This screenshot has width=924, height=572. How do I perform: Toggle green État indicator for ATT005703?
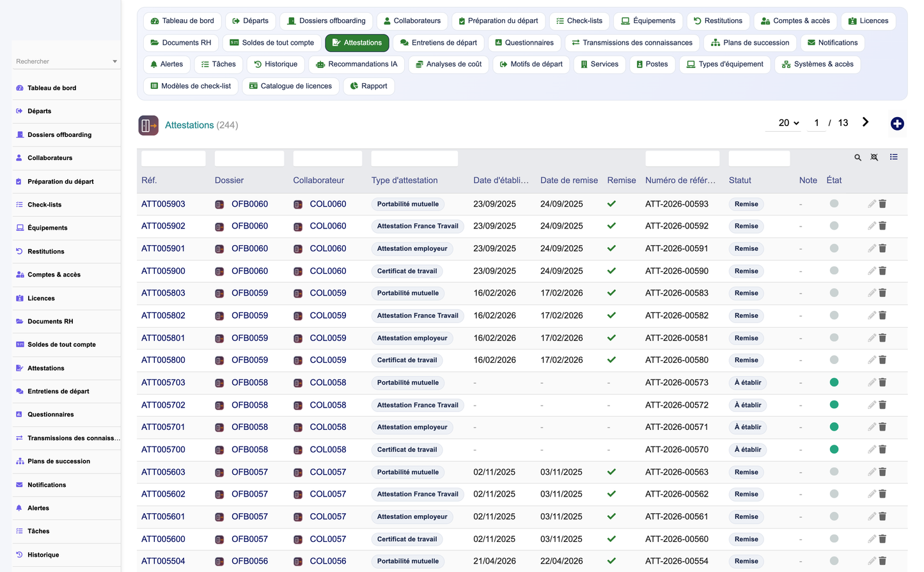tap(834, 383)
